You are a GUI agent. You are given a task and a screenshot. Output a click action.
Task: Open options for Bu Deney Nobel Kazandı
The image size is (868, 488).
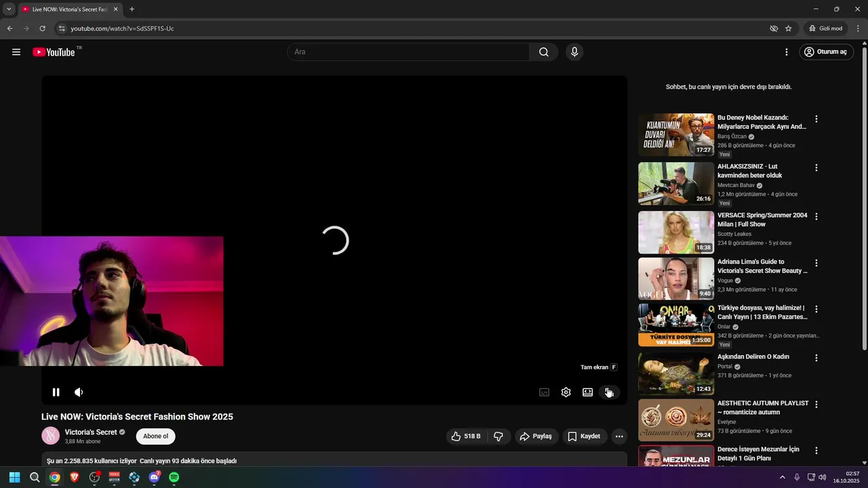816,119
